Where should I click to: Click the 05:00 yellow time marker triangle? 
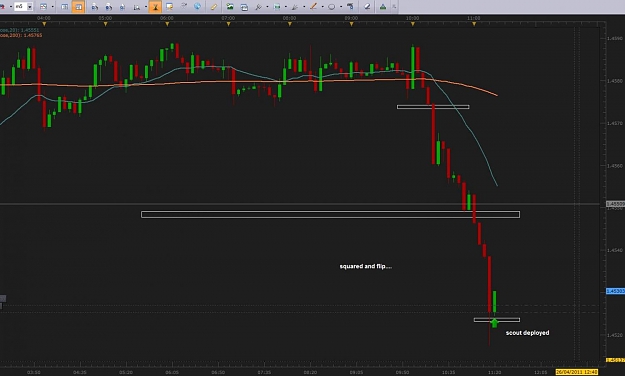106,24
